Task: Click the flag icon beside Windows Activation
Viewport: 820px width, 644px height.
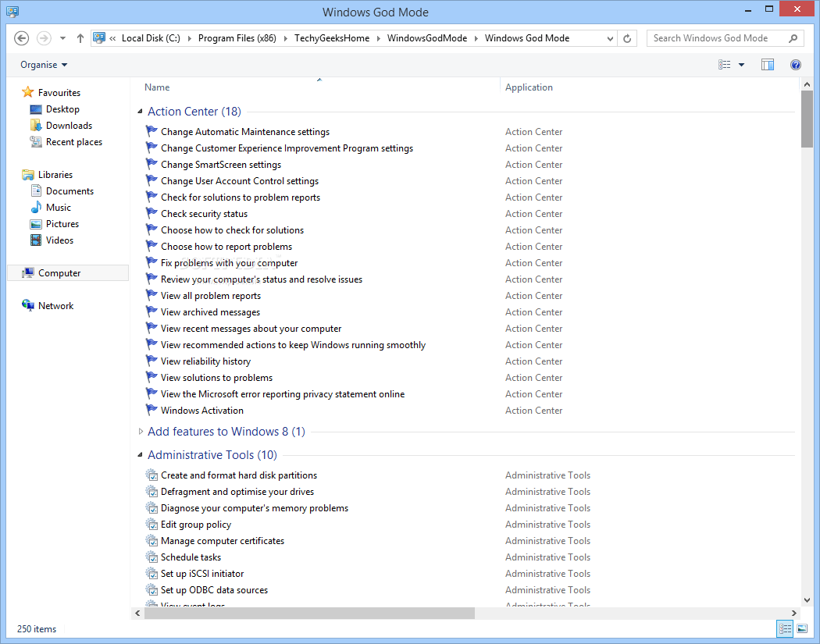Action: (x=151, y=410)
